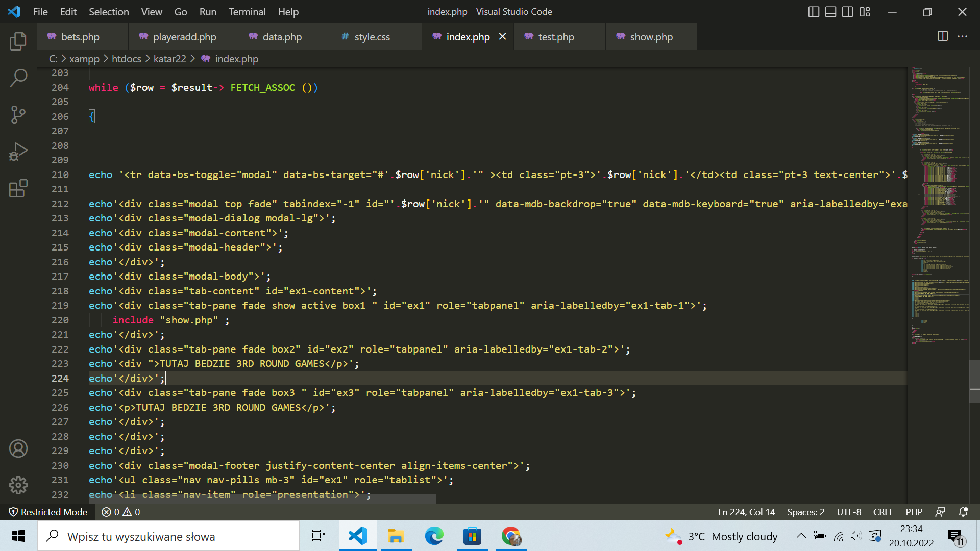Close the index.php tab
Image resolution: width=980 pixels, height=551 pixels.
(502, 36)
